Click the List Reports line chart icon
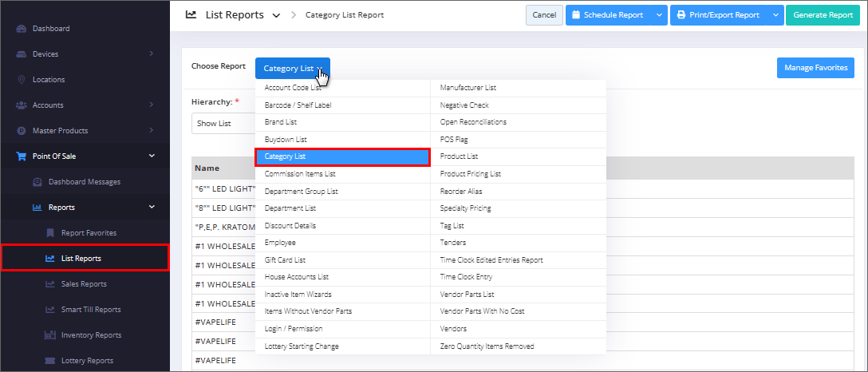This screenshot has width=868, height=372. 49,258
